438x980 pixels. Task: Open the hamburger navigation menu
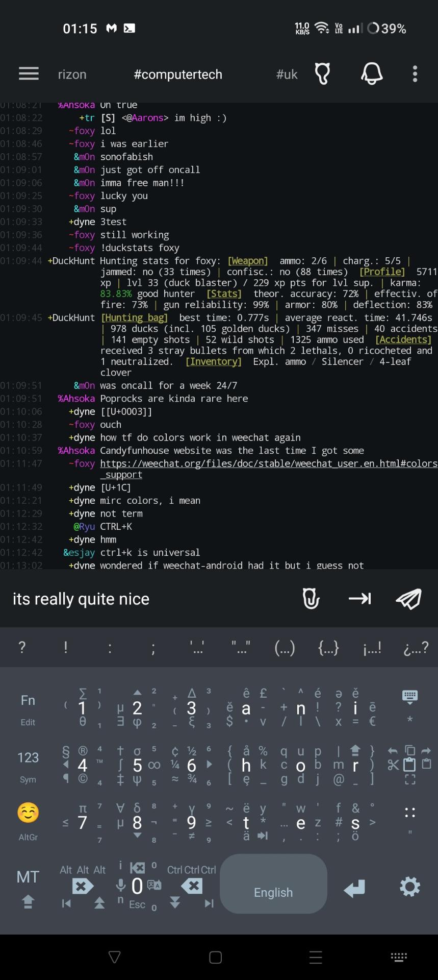click(29, 74)
